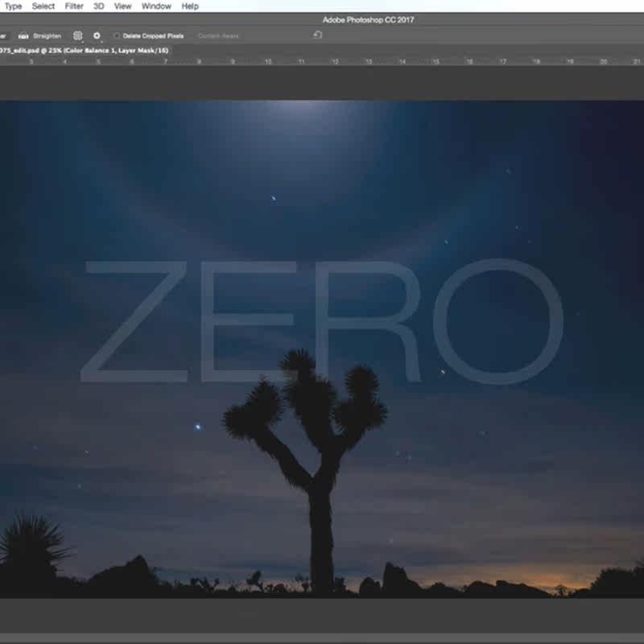Open the View menu
The image size is (644, 644).
[x=122, y=6]
